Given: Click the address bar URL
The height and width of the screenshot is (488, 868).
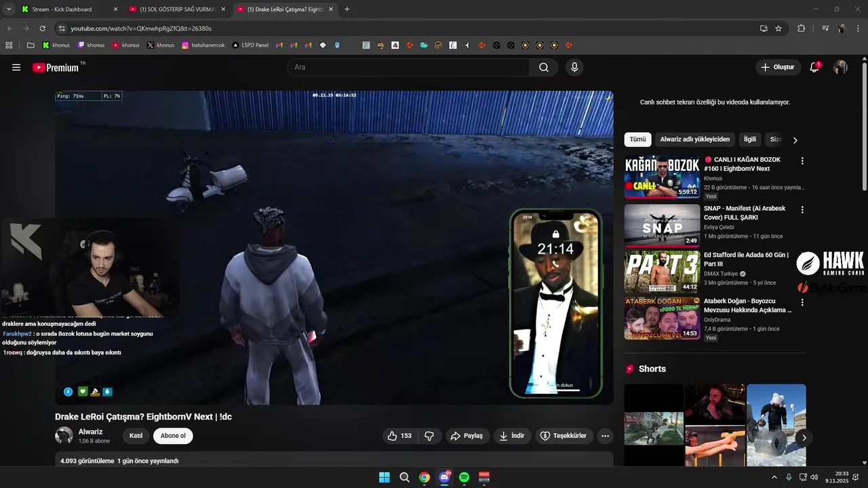Looking at the screenshot, I should click(x=141, y=28).
